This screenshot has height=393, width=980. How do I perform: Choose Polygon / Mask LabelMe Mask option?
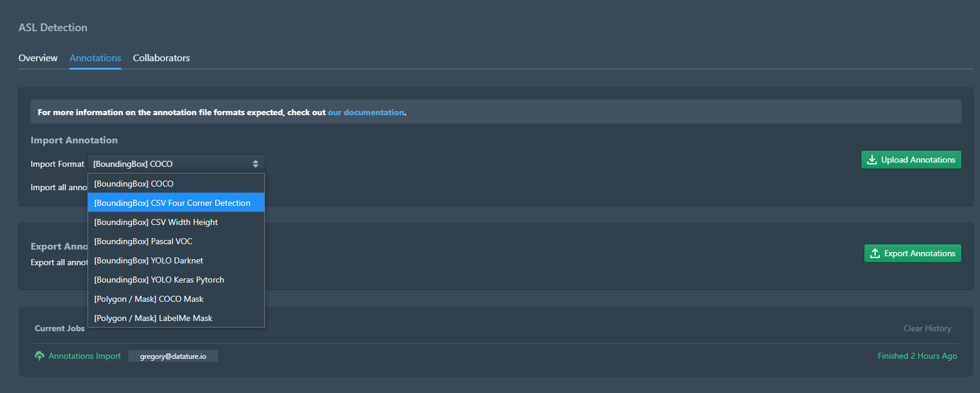176,318
